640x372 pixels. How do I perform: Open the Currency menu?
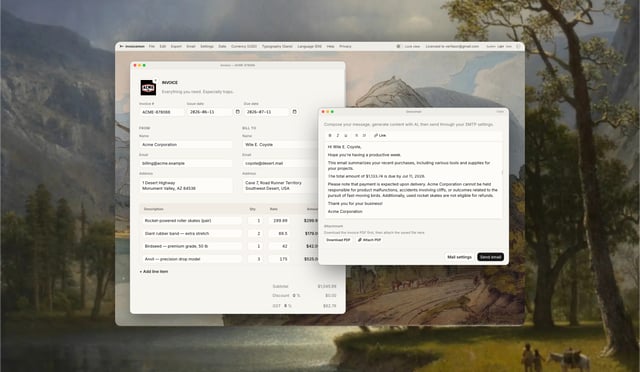click(244, 47)
